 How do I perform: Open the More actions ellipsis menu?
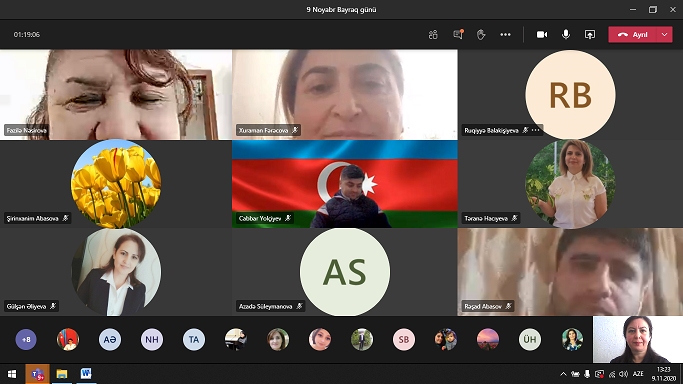tap(505, 34)
